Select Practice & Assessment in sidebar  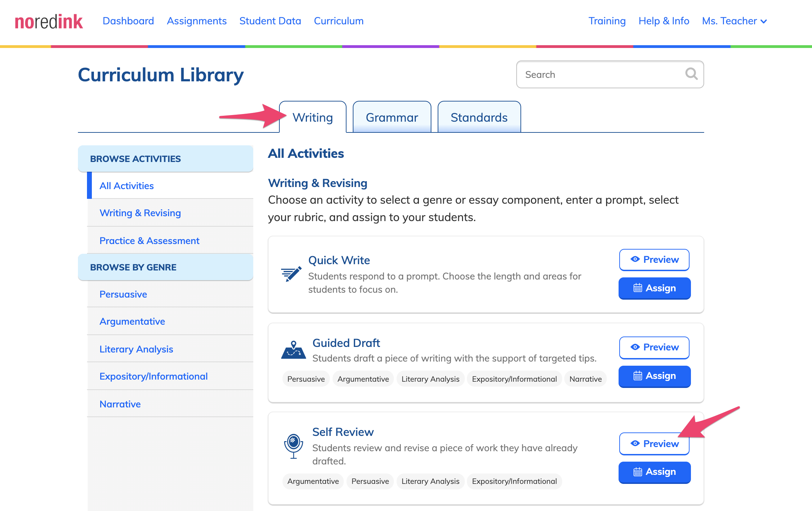(170, 241)
